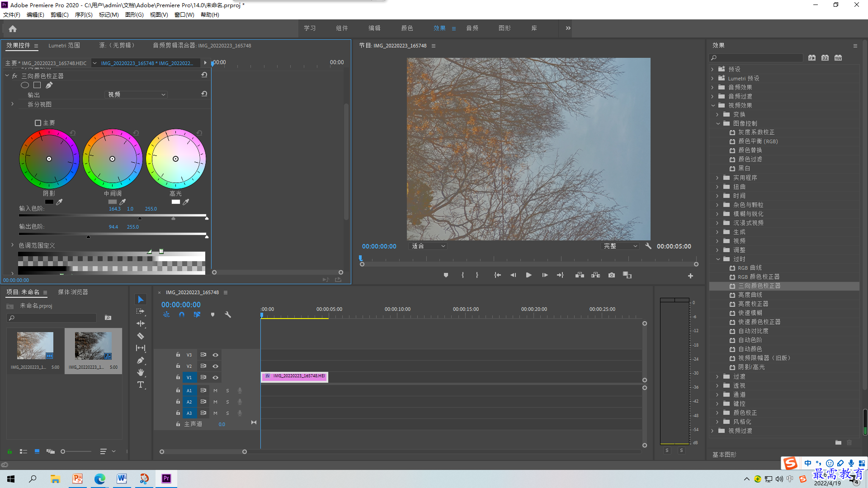Switch to Lumetri 范围 tab
This screenshot has height=488, width=868.
coord(64,46)
